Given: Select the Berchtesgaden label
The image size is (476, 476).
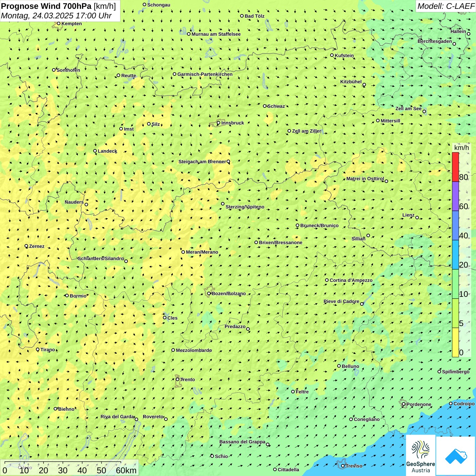Looking at the screenshot, I should tap(435, 41).
